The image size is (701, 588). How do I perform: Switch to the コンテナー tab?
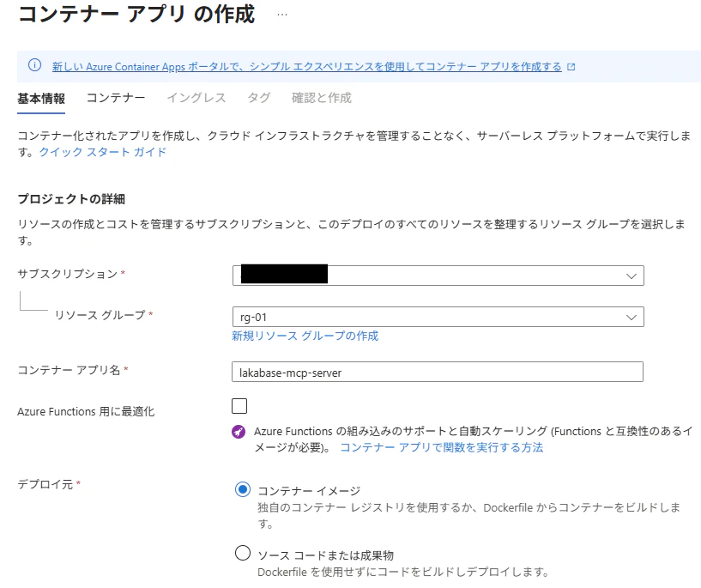[x=116, y=98]
